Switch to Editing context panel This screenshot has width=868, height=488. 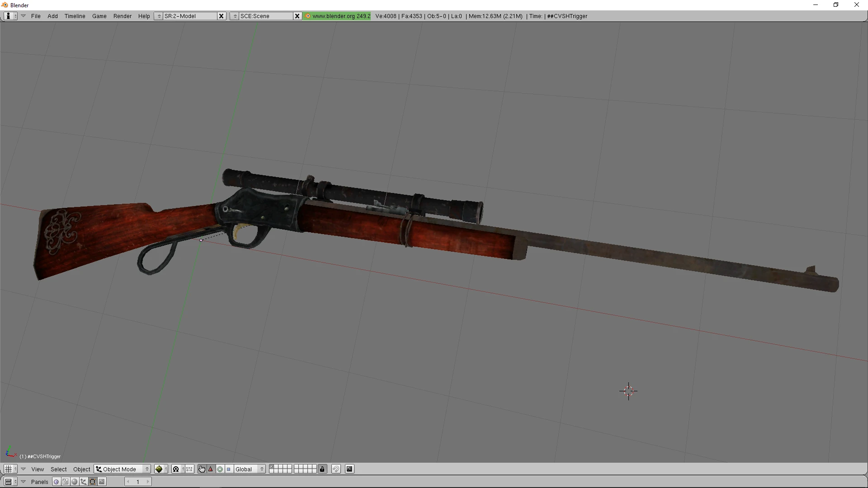[93, 482]
